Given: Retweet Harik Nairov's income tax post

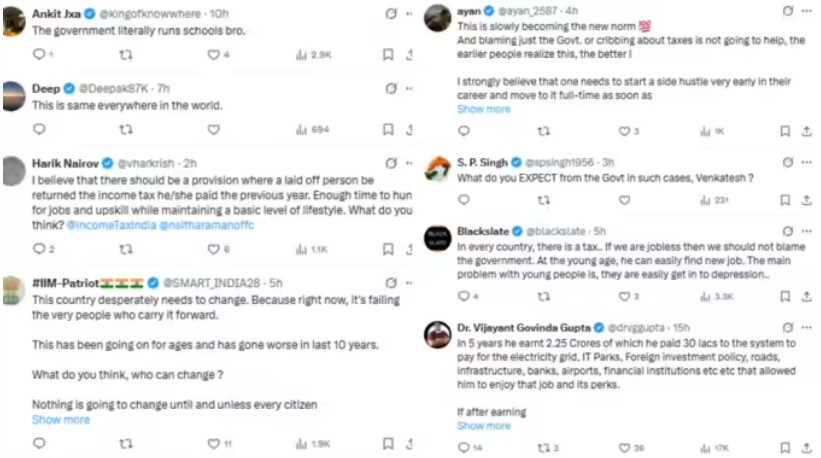Looking at the screenshot, I should pos(126,249).
